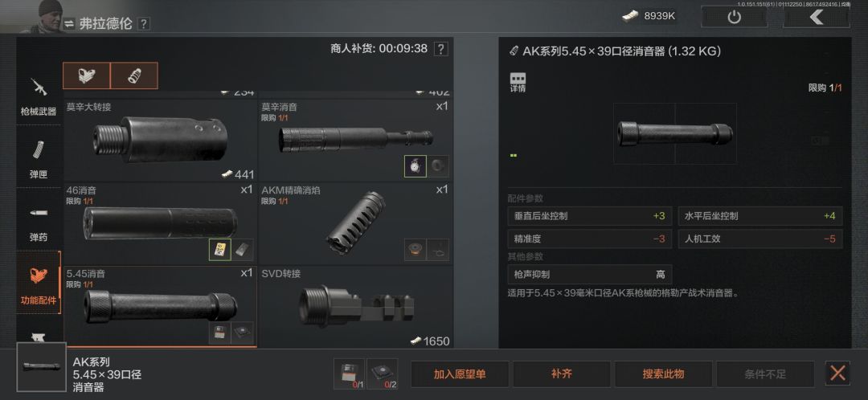Select the AKM精确消焰 flash hider item
This screenshot has height=400, width=868.
coord(355,223)
